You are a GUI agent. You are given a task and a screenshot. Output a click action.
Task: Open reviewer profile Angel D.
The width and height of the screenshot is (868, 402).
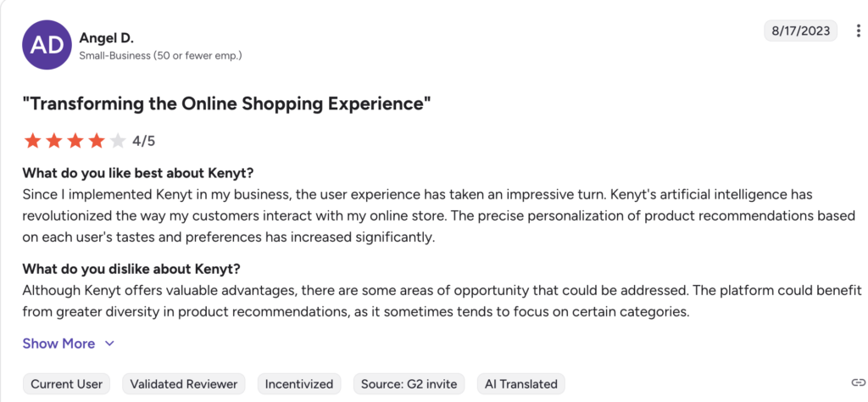107,38
